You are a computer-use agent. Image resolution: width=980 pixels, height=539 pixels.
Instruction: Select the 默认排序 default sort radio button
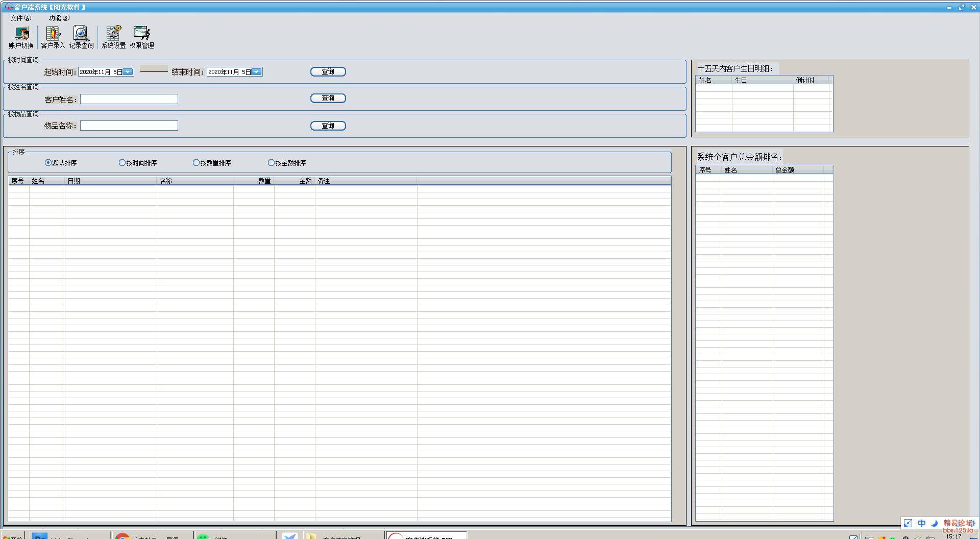(x=48, y=163)
